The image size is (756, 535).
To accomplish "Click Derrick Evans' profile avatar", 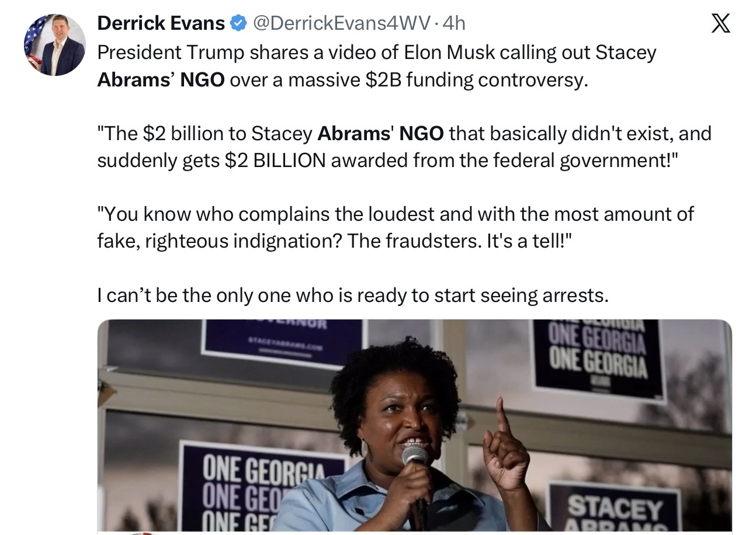I will coord(55,46).
